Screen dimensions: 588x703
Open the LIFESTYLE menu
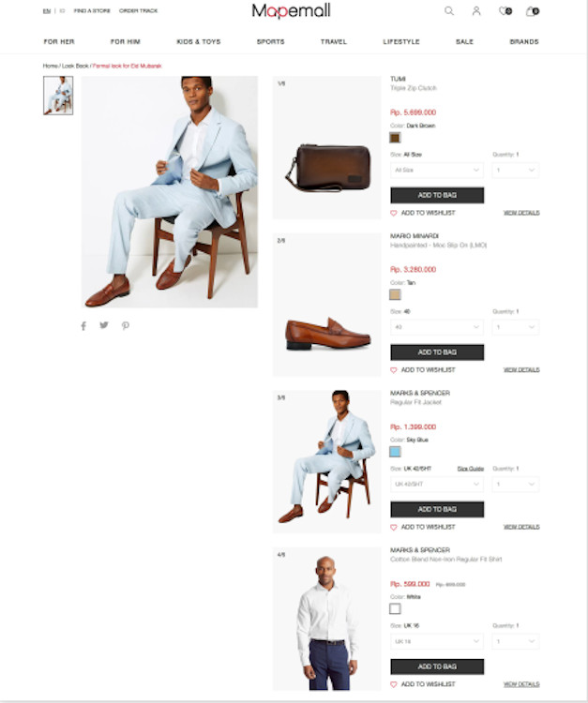[401, 41]
